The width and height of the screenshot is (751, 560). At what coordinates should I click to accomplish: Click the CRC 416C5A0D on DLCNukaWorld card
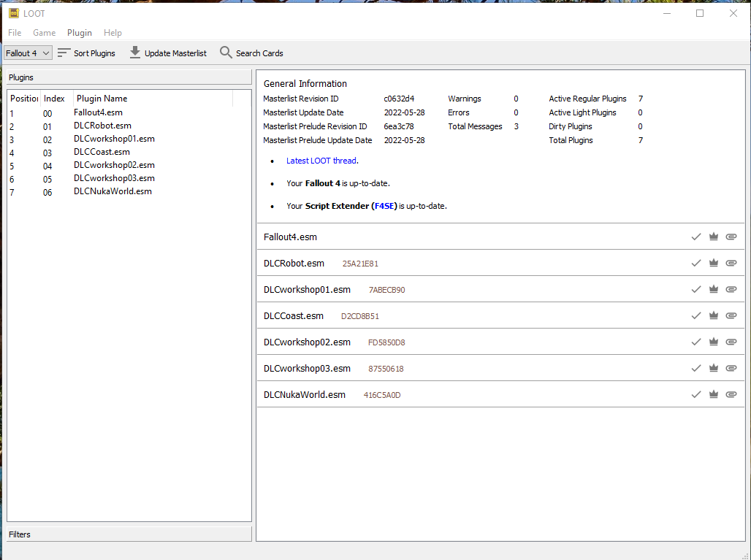coord(382,395)
